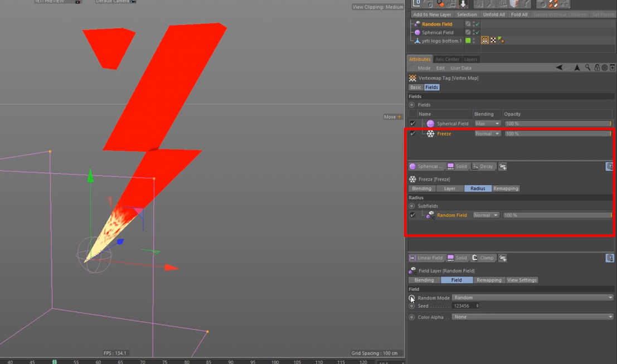Open Blending tab of Freeze layer
This screenshot has height=364, width=617.
(x=421, y=188)
